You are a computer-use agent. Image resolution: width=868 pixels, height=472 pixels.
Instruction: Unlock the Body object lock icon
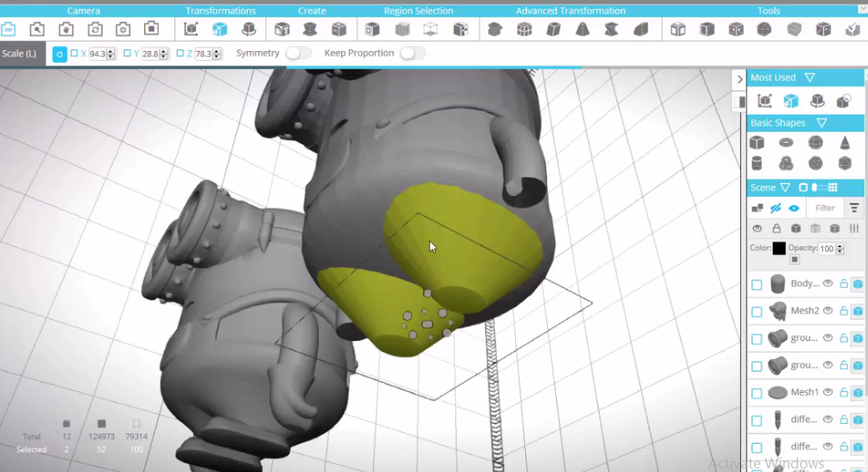coord(844,283)
